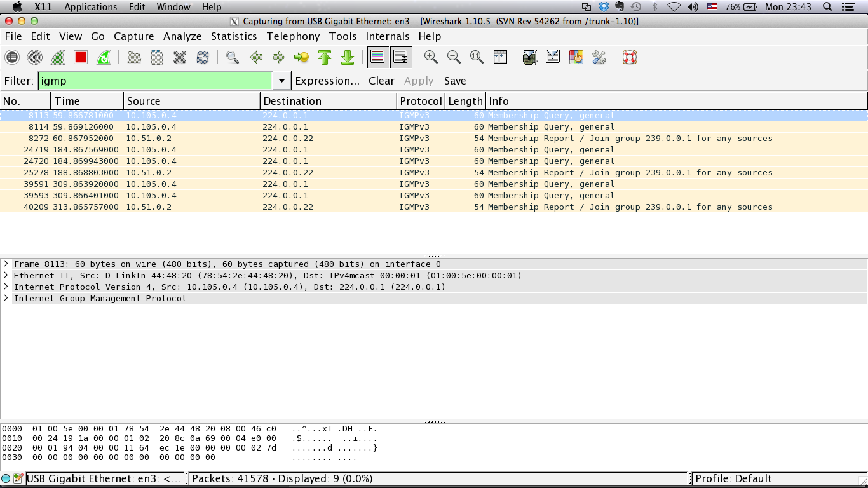Open the capture interfaces list
The height and width of the screenshot is (488, 868).
12,57
